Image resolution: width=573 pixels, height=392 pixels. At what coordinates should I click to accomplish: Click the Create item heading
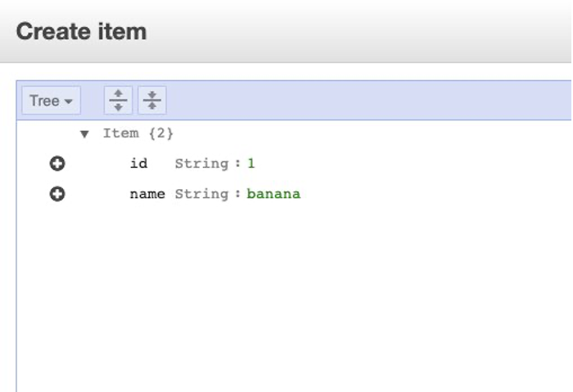point(81,32)
